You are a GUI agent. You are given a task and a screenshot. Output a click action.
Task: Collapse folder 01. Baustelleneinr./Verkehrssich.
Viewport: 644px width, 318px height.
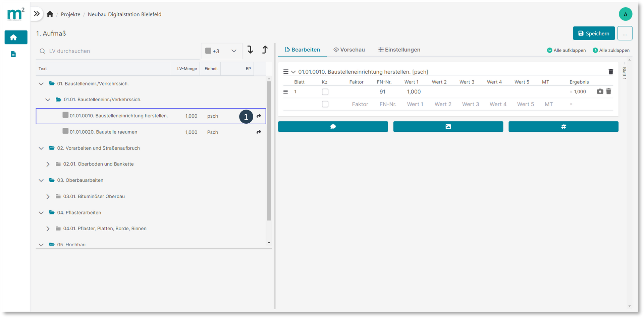tap(41, 84)
